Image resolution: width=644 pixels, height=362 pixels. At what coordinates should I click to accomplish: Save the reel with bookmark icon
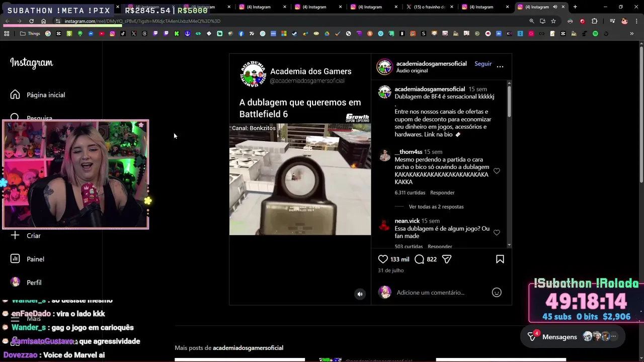click(x=500, y=259)
